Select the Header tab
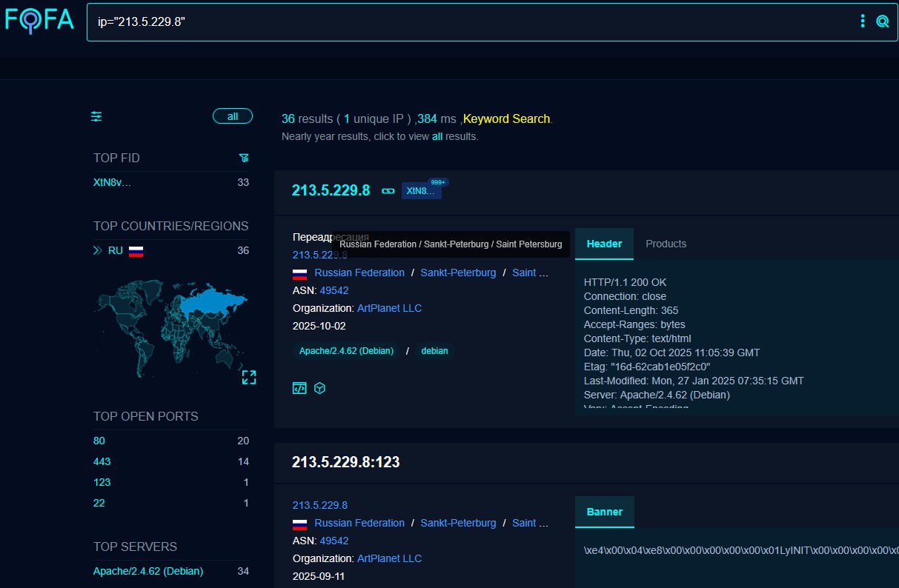The width and height of the screenshot is (899, 588). pos(604,244)
